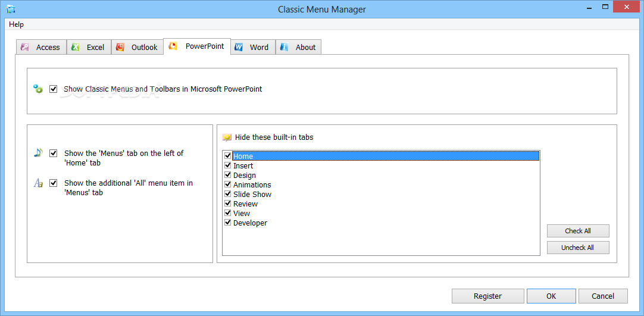Toggle Show the 'Menus' tab checkbox

(53, 153)
